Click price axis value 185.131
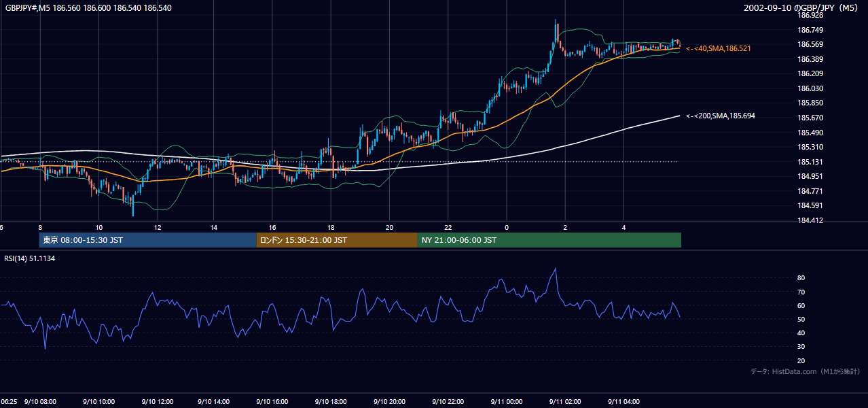 [x=810, y=162]
